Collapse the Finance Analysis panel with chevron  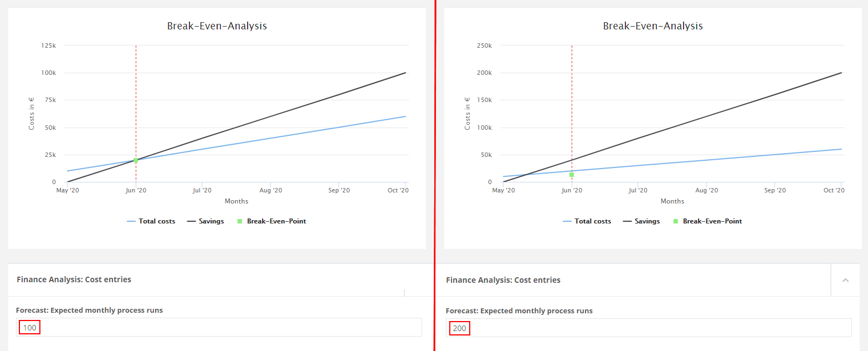pyautogui.click(x=845, y=280)
